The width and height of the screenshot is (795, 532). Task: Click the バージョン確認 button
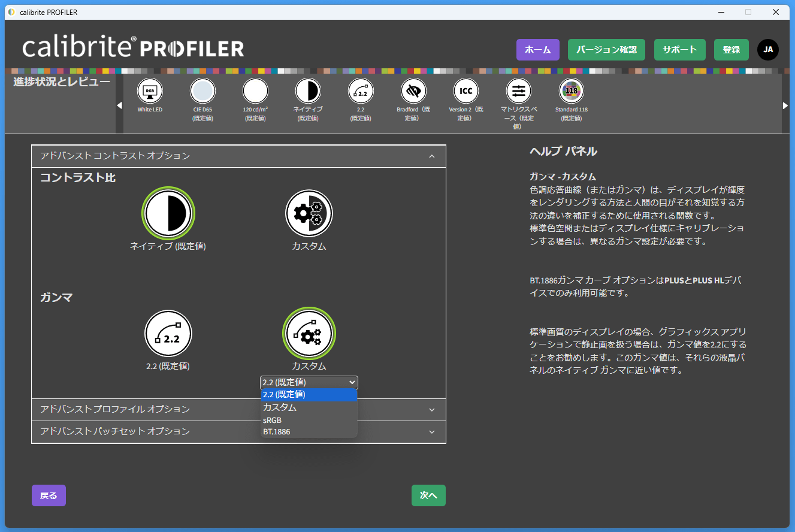(606, 50)
